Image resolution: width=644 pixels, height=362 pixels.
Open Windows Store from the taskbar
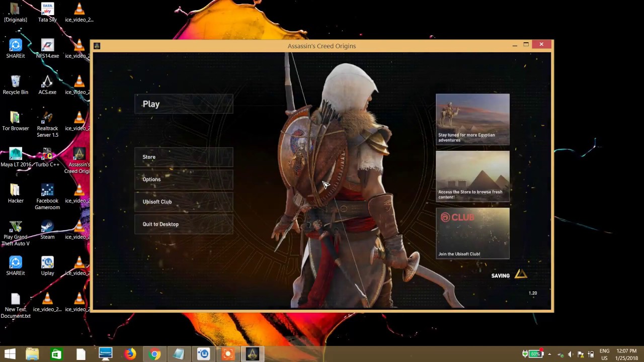coord(56,354)
